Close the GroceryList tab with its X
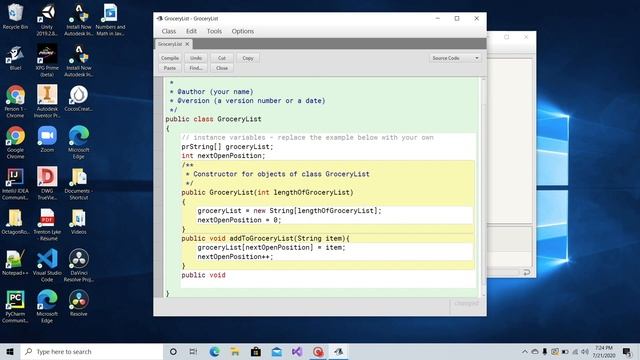The image size is (640, 360). click(187, 44)
